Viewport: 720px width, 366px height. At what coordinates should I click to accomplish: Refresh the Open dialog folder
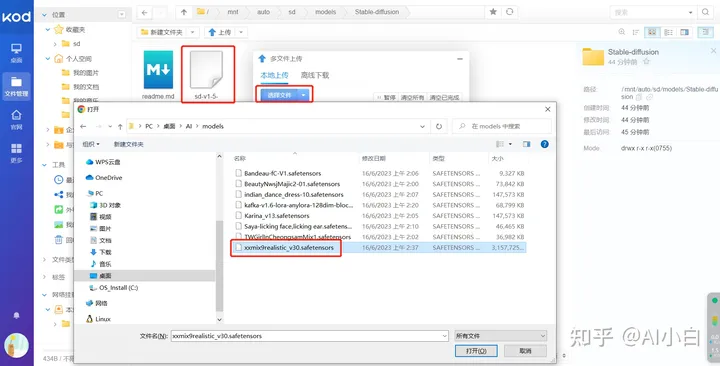(x=439, y=126)
